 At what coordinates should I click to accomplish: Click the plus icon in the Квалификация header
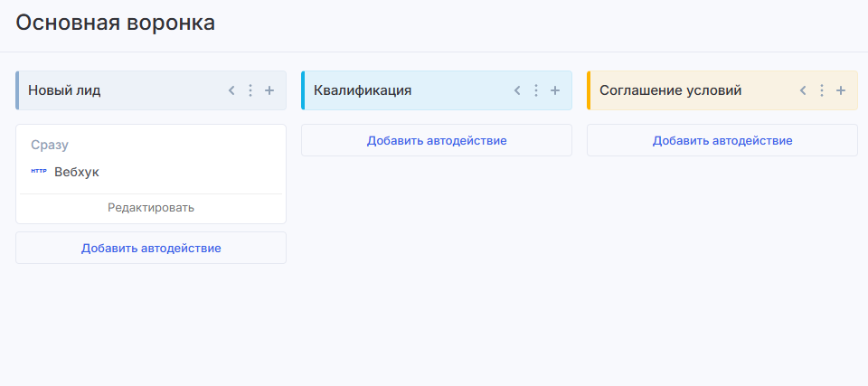click(555, 90)
